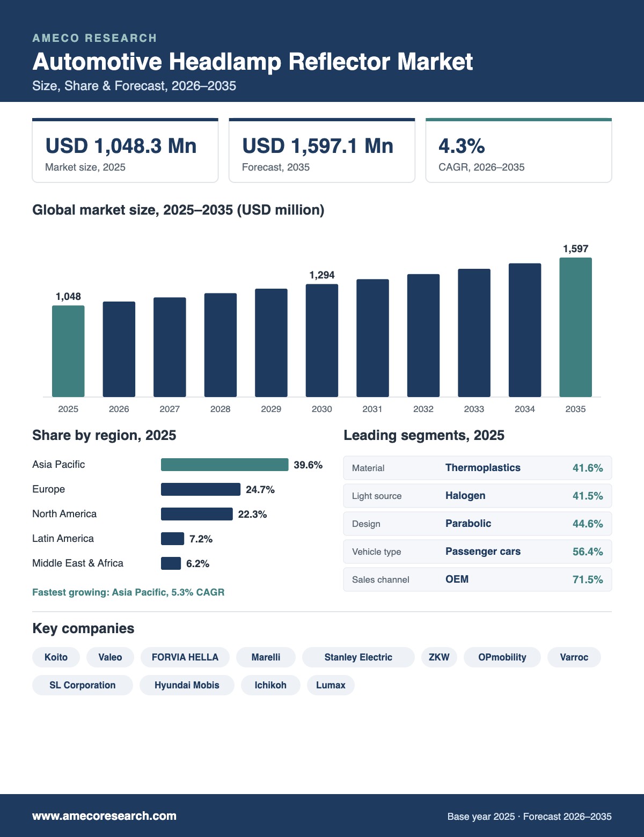Click the 2033 bar in the chart
This screenshot has height=837, width=644.
(x=474, y=333)
